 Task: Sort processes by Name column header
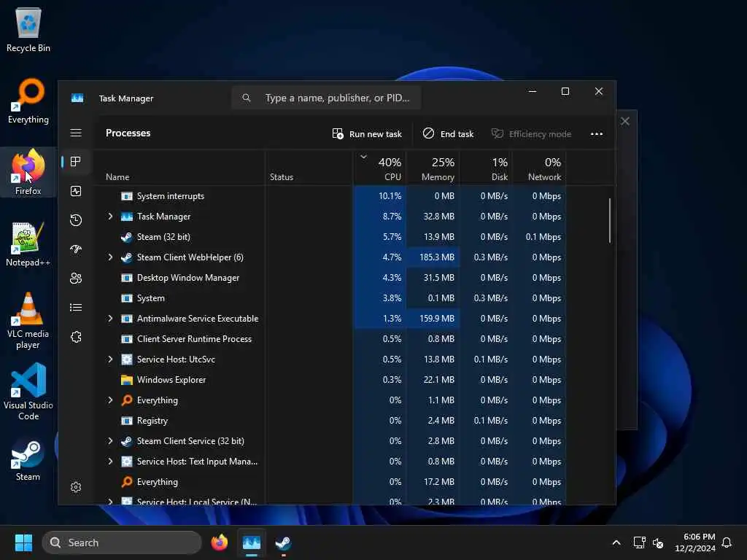click(x=179, y=168)
